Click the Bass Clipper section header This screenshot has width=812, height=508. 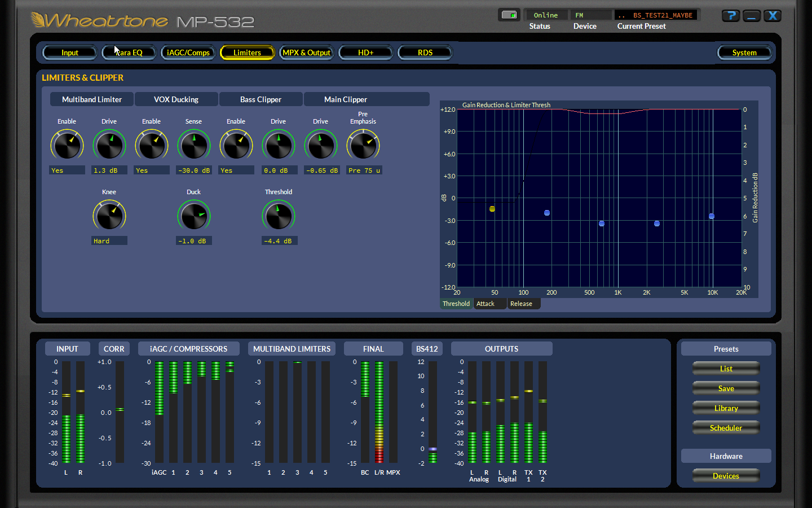(x=261, y=99)
